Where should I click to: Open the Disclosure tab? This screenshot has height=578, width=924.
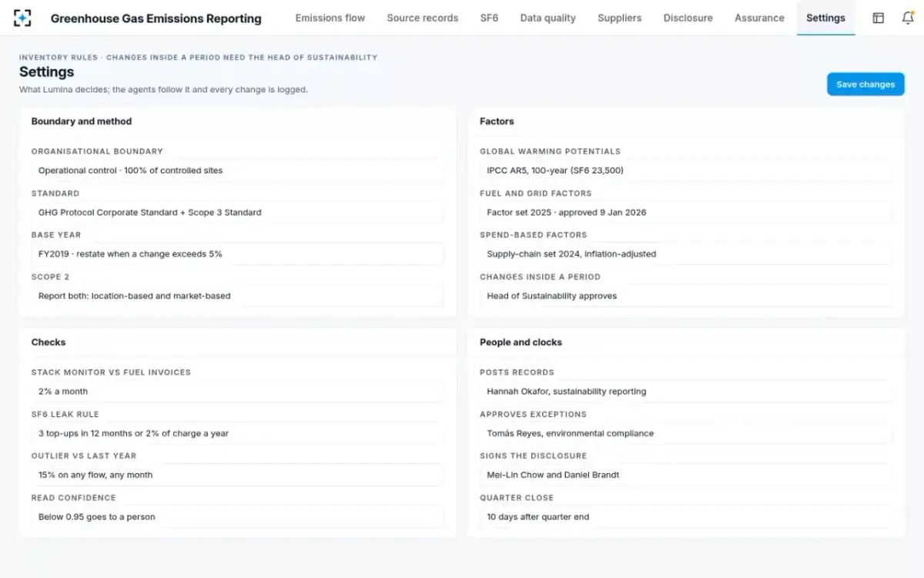(688, 18)
